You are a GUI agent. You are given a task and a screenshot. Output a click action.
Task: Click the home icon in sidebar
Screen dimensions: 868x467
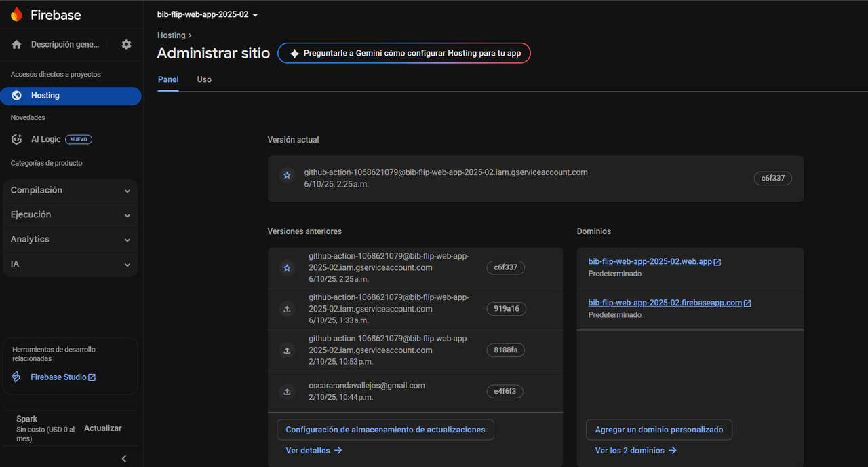click(17, 45)
